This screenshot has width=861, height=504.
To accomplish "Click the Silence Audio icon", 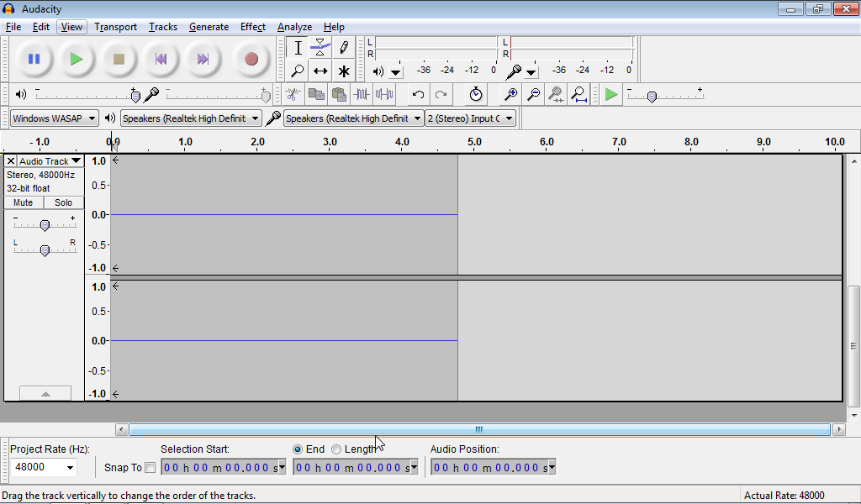I will pyautogui.click(x=384, y=94).
